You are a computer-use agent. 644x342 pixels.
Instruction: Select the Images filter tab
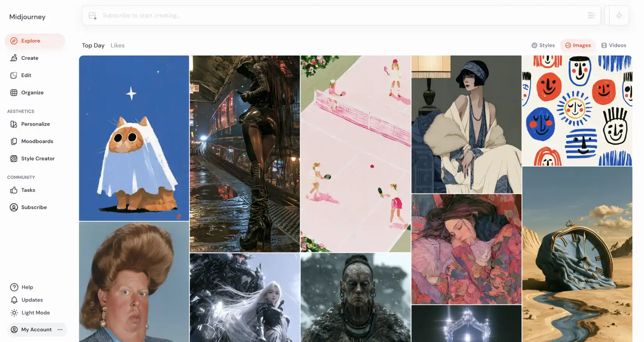click(578, 45)
